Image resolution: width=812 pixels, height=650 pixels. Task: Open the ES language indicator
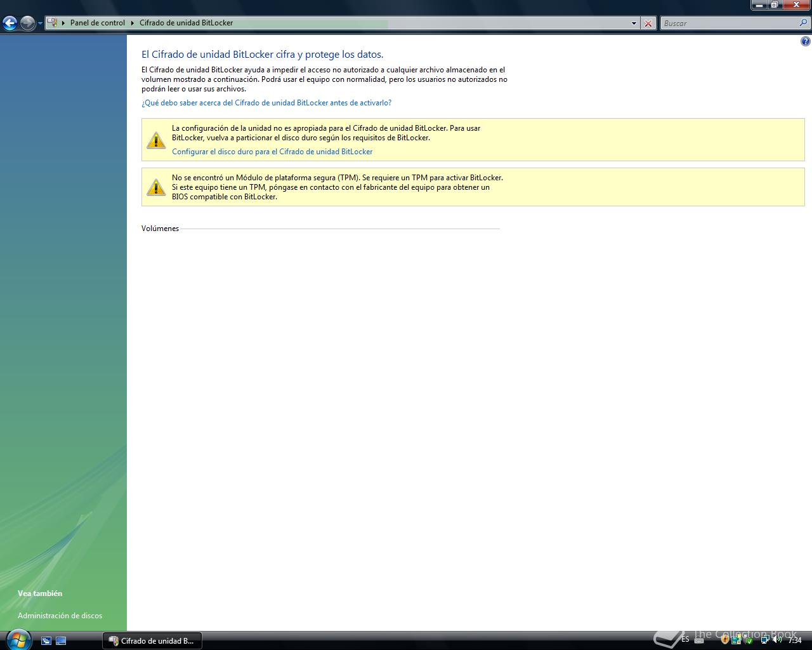point(685,639)
